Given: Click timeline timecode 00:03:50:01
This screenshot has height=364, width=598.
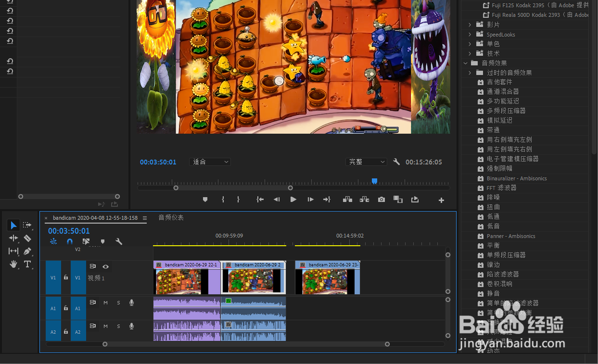Looking at the screenshot, I should 69,231.
